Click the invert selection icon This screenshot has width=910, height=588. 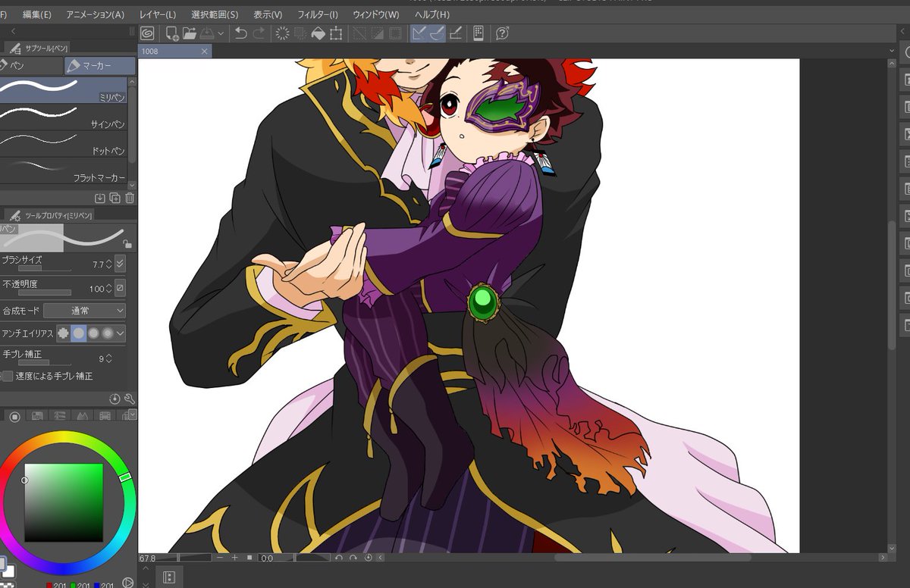coord(378,33)
